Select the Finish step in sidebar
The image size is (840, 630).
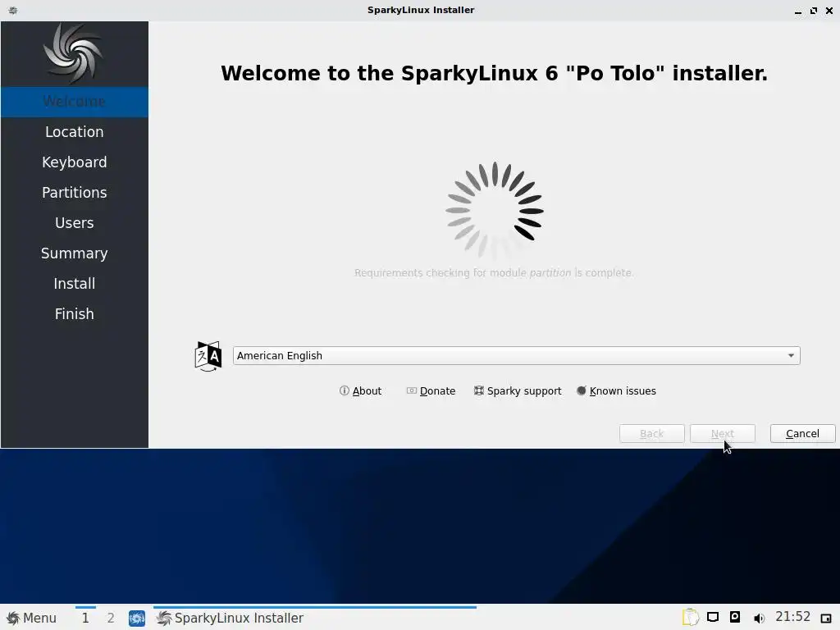pyautogui.click(x=75, y=314)
